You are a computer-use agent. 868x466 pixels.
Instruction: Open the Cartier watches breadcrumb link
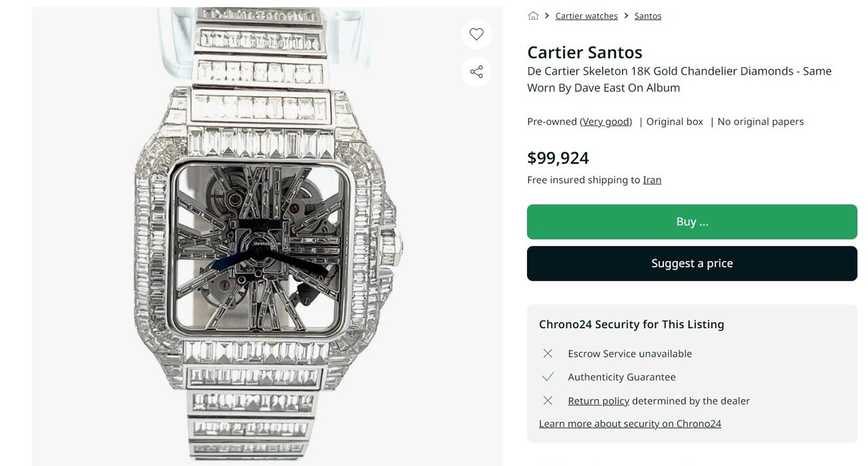pos(587,16)
